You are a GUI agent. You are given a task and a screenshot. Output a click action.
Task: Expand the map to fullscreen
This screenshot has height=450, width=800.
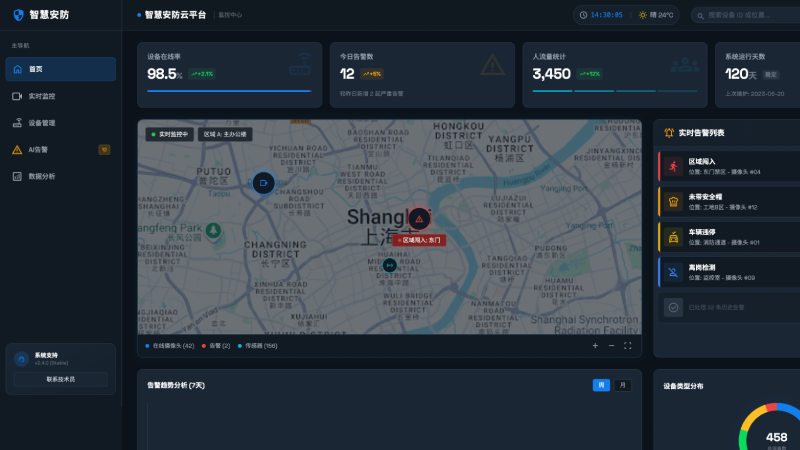628,345
